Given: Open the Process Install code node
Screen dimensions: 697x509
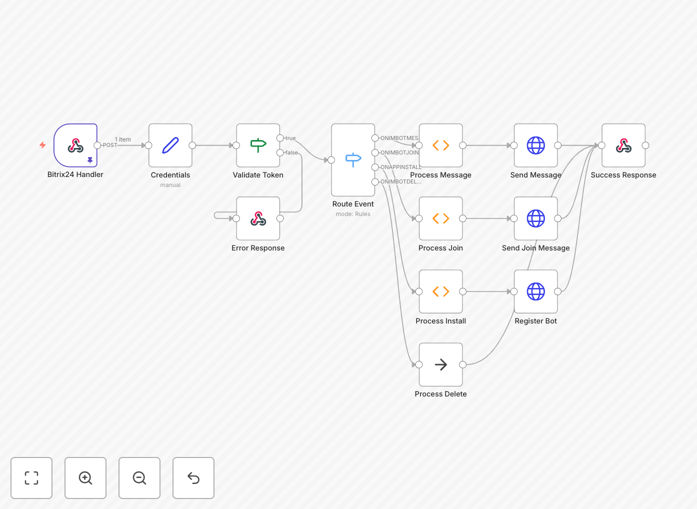Looking at the screenshot, I should tap(441, 291).
